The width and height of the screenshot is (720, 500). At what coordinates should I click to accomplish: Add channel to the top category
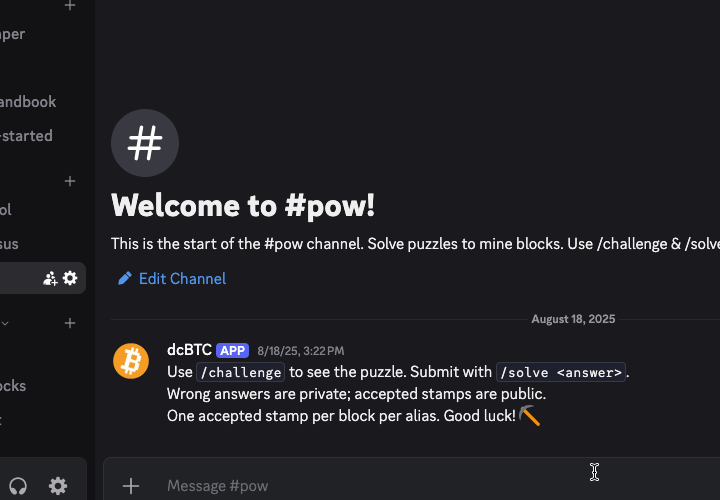70,6
